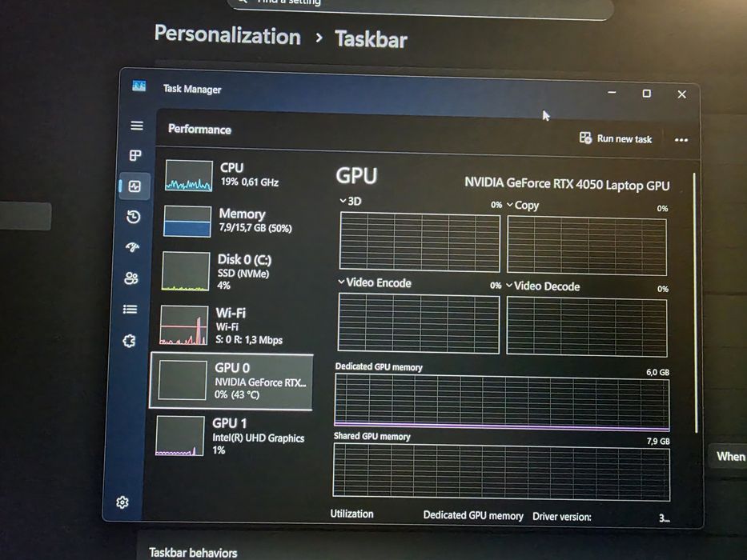Click the Task Manager app icon in title bar

point(139,86)
